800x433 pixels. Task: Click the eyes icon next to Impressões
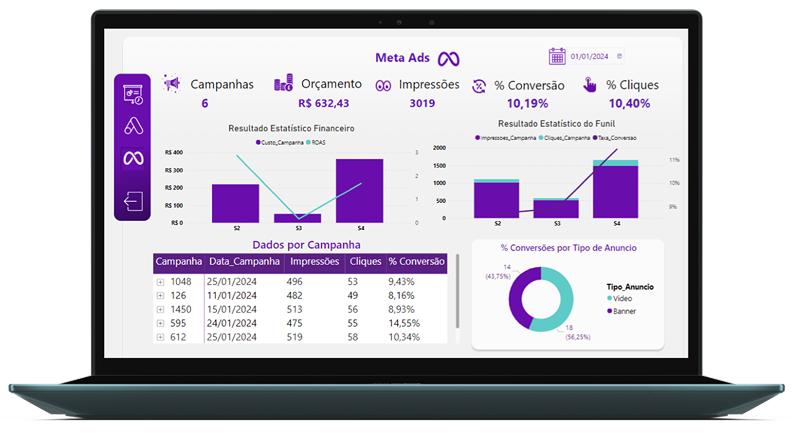pos(383,85)
